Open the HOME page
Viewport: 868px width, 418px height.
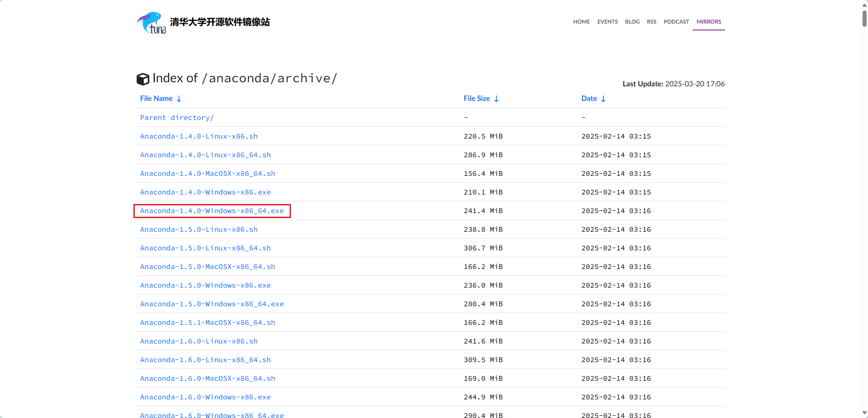point(581,21)
